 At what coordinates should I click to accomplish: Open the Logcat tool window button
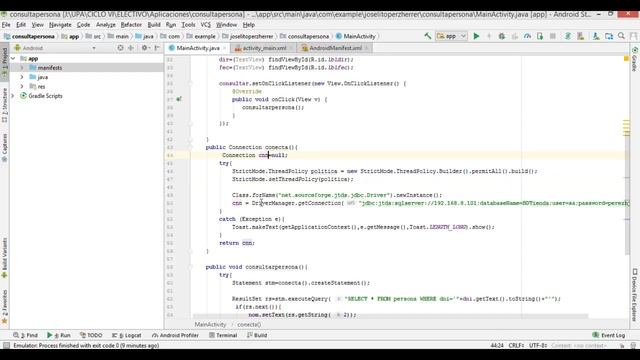(x=127, y=335)
